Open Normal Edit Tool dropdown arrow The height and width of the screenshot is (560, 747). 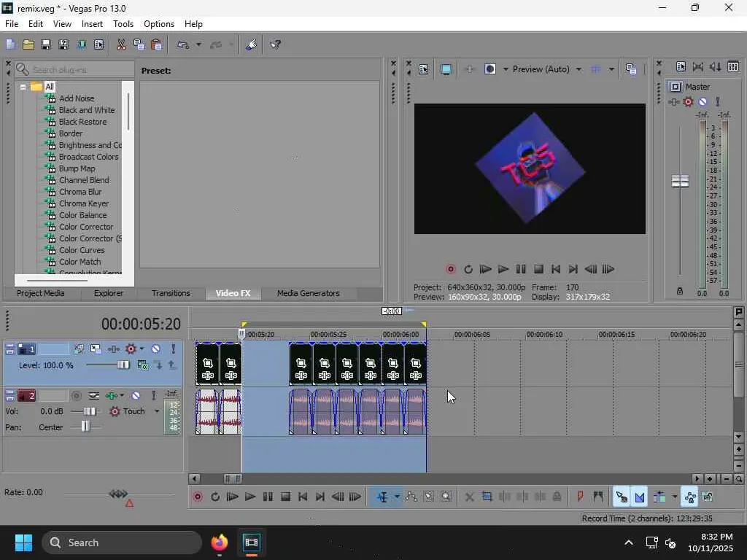397,497
